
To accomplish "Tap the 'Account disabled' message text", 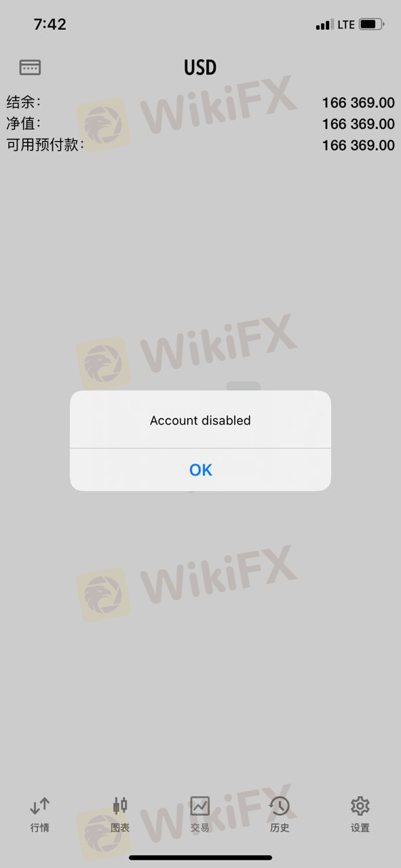I will pos(200,420).
